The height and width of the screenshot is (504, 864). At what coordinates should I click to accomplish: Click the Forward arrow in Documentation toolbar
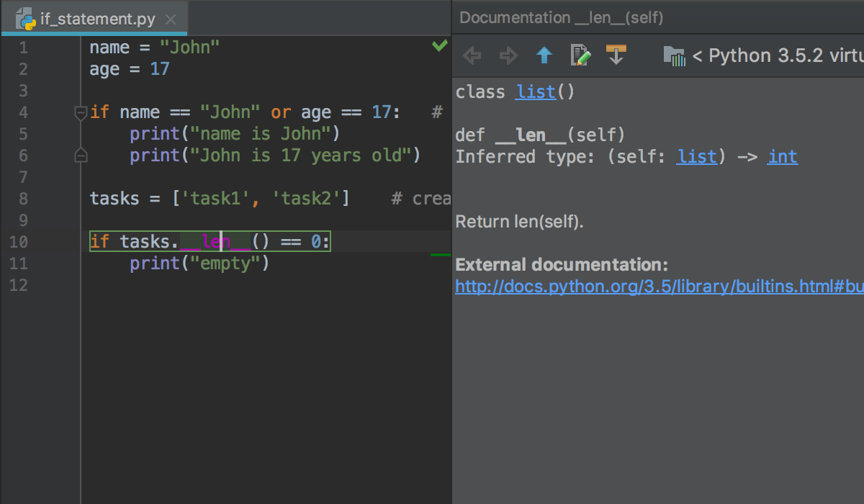point(508,55)
